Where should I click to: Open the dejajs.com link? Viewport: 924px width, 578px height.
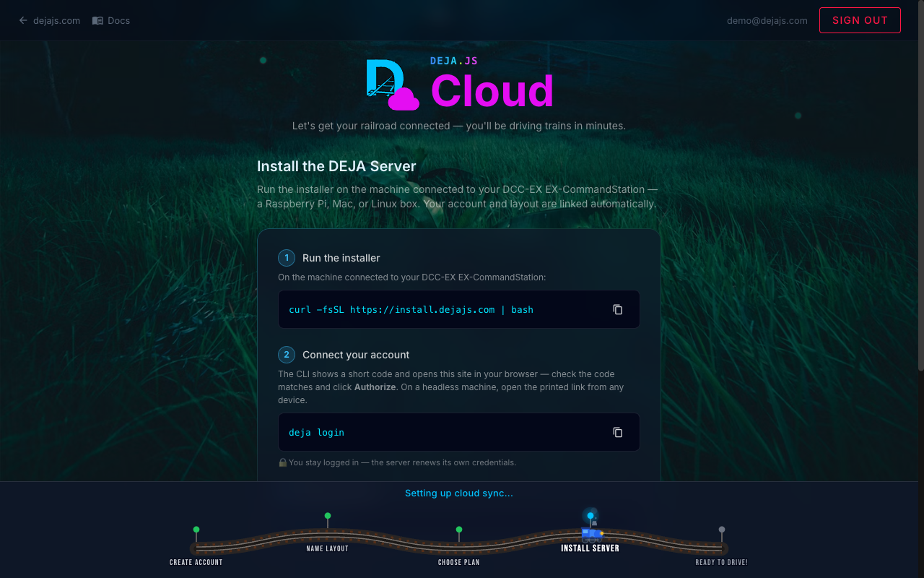(56, 20)
